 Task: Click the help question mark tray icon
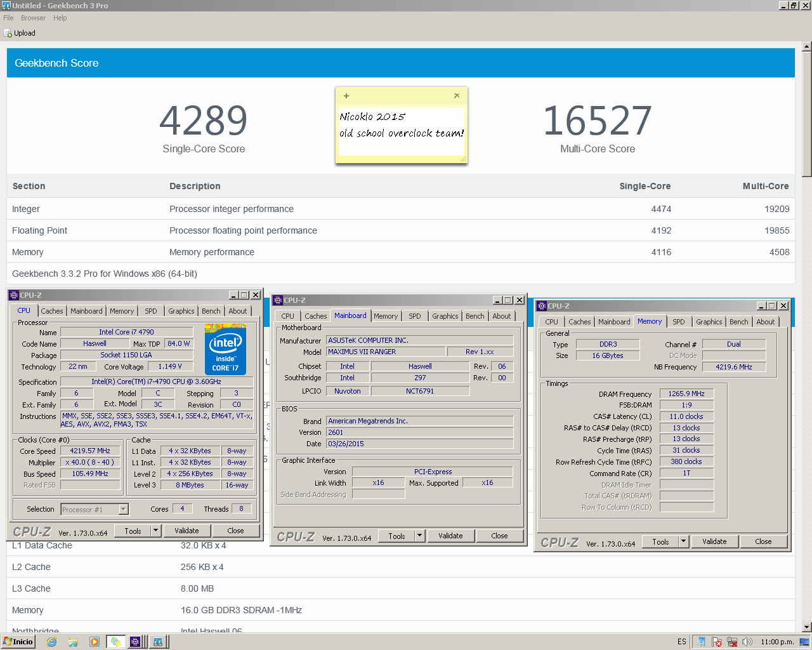pos(702,642)
